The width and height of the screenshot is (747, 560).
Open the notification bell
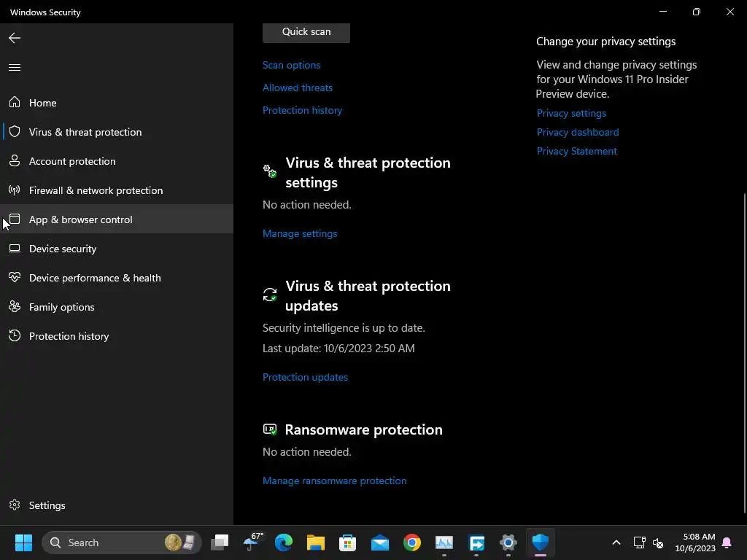[727, 542]
